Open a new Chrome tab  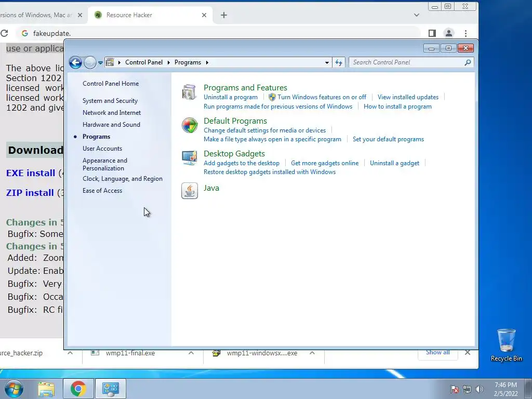(x=224, y=15)
